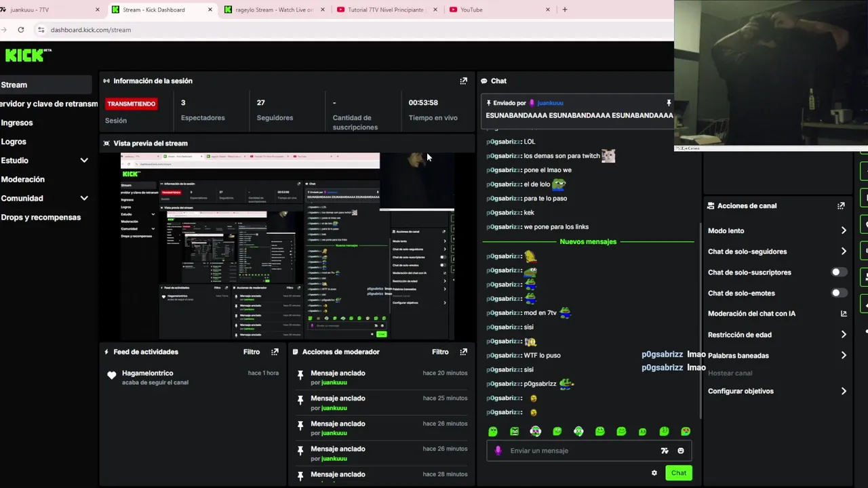The height and width of the screenshot is (488, 868).
Task: Click the pin icon on the pinned chat message
Action: 669,103
